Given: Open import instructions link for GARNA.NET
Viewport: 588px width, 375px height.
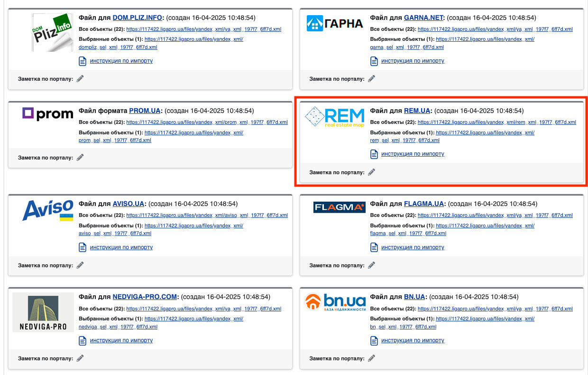Looking at the screenshot, I should pyautogui.click(x=413, y=61).
